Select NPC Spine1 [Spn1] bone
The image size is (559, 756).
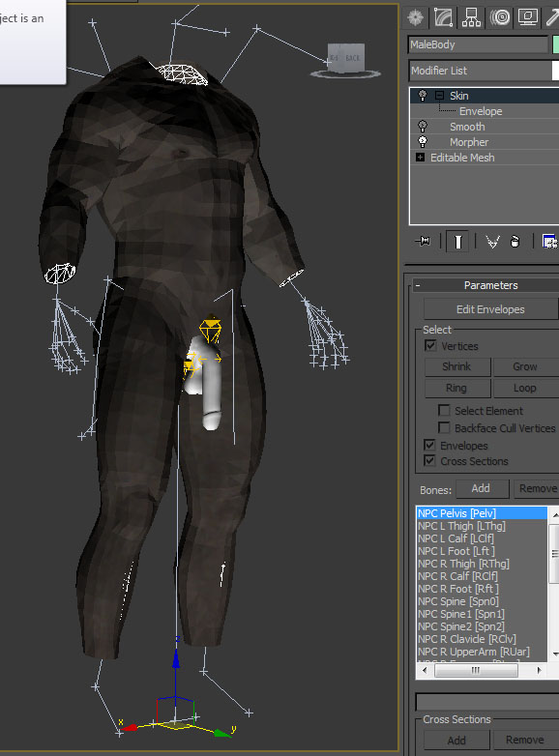pos(482,614)
